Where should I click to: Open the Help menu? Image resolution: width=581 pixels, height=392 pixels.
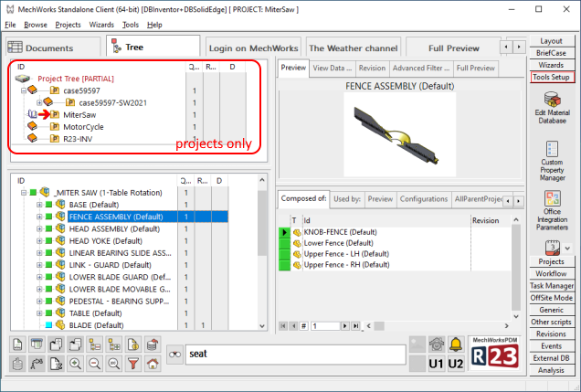[x=154, y=25]
